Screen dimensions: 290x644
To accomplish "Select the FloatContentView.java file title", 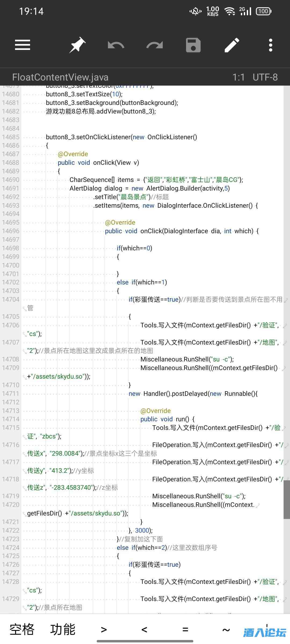I will (60, 77).
